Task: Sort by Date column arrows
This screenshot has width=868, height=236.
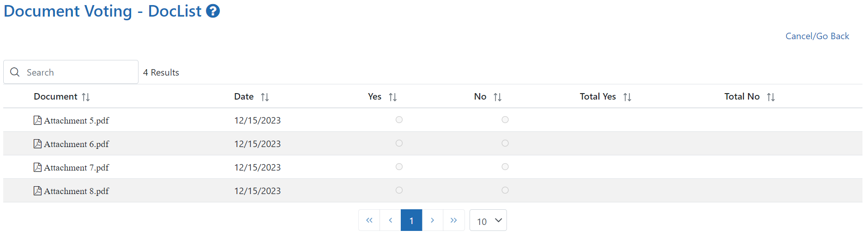Action: coord(265,97)
